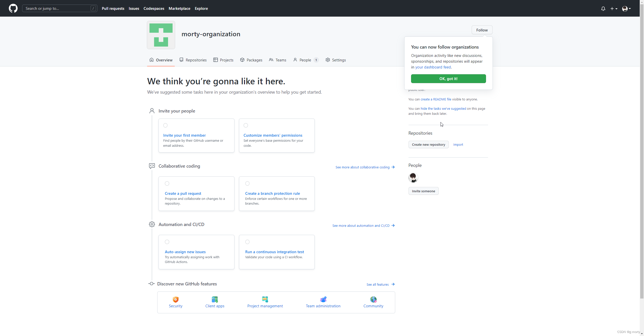Mark Run a continuous integration test circle
Viewport: 644px width, 336px height.
click(x=248, y=242)
